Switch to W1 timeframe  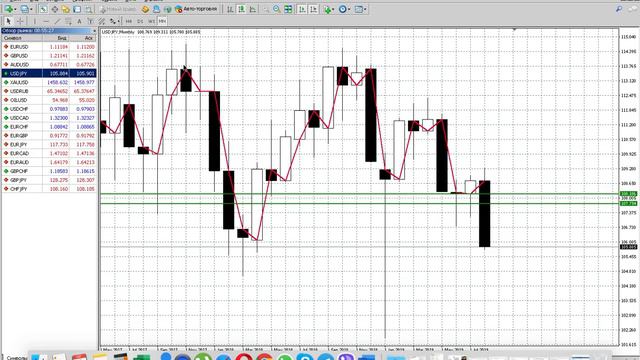click(151, 21)
